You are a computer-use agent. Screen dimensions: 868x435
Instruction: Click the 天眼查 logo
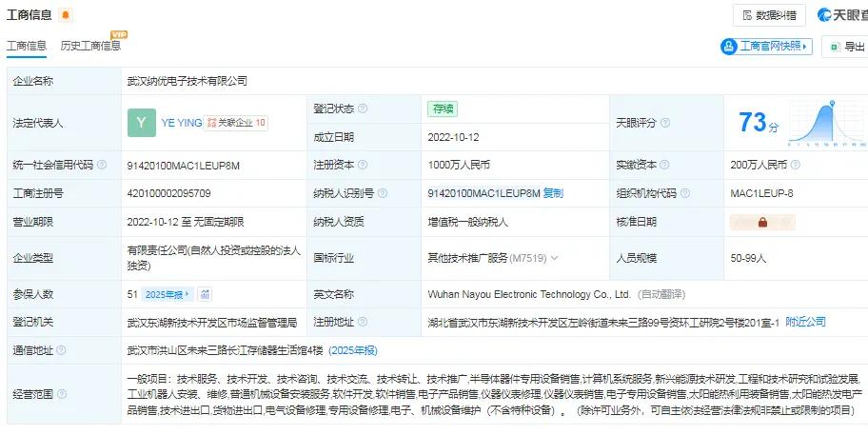(842, 15)
